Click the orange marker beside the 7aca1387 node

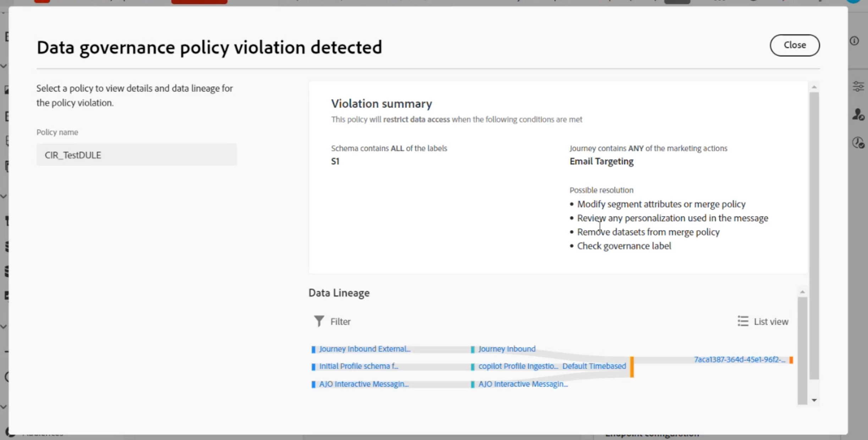pyautogui.click(x=791, y=360)
